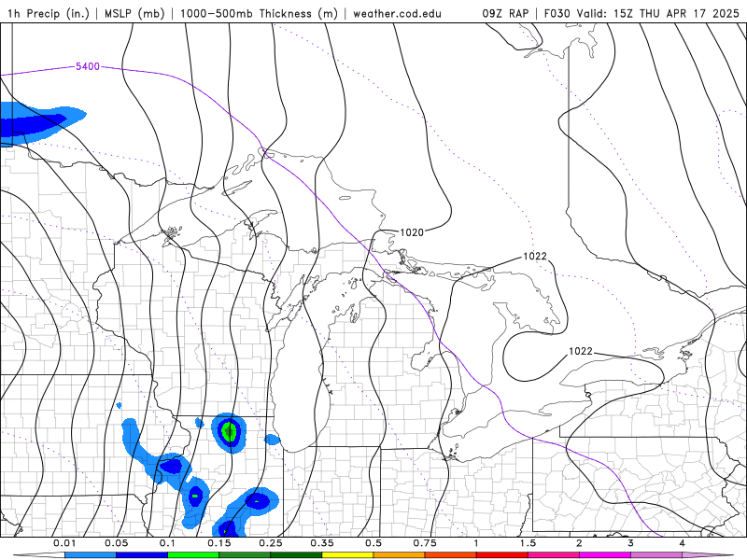Click the red colorbar segment after 1
Viewport: 747px width, 560px height.
point(502,555)
